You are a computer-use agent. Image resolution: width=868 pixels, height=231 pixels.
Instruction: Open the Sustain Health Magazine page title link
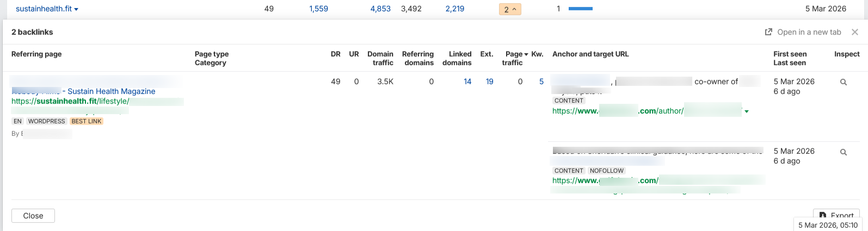pyautogui.click(x=112, y=91)
